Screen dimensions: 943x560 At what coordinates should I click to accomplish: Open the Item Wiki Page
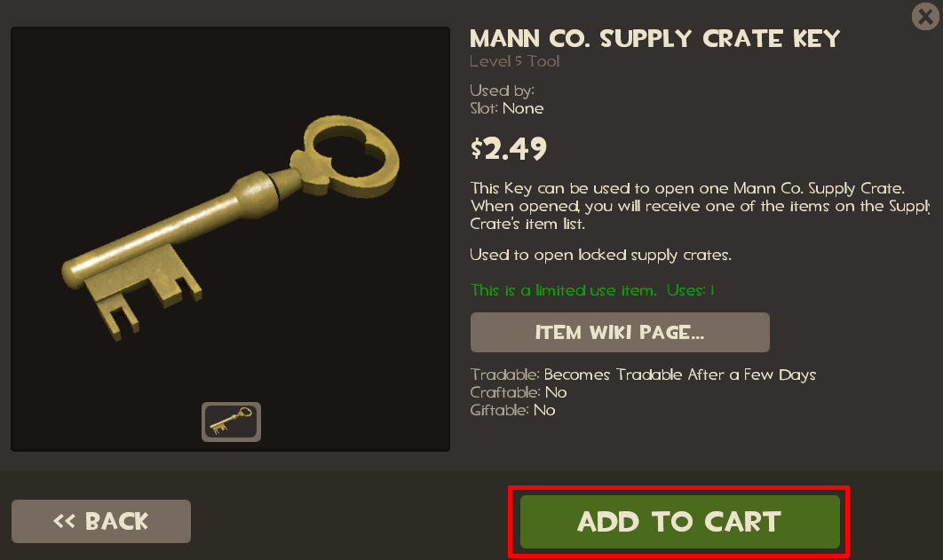620,332
